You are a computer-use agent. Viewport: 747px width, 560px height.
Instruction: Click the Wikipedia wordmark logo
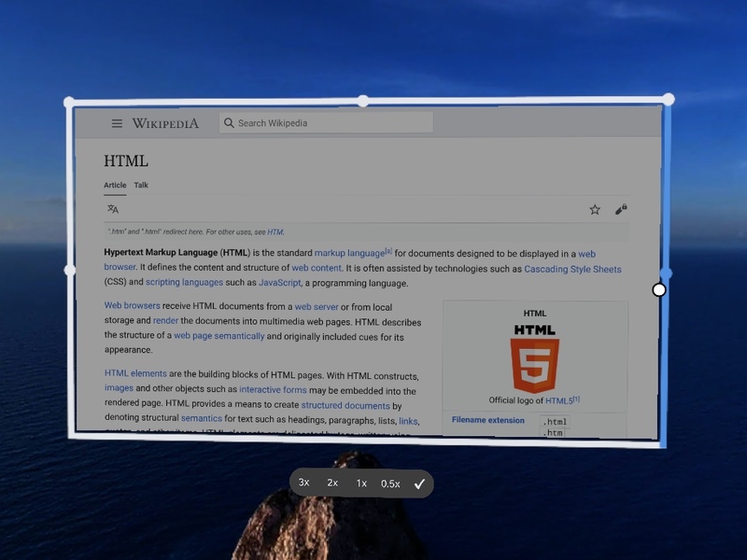click(165, 123)
